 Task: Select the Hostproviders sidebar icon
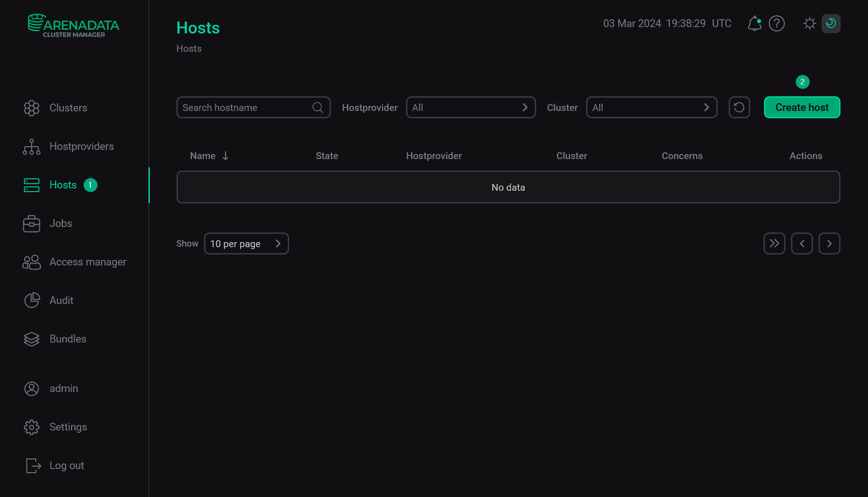tap(31, 146)
